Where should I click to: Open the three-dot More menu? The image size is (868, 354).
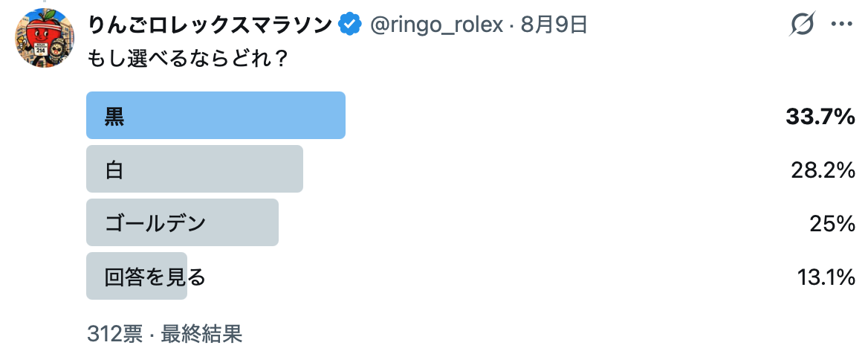[x=842, y=25]
